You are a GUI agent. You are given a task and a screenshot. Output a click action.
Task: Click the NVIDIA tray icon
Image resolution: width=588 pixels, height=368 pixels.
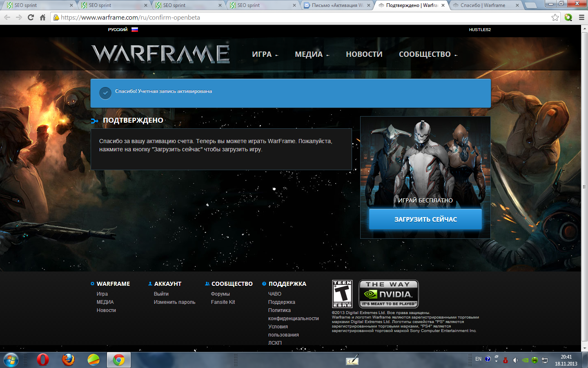click(x=525, y=360)
